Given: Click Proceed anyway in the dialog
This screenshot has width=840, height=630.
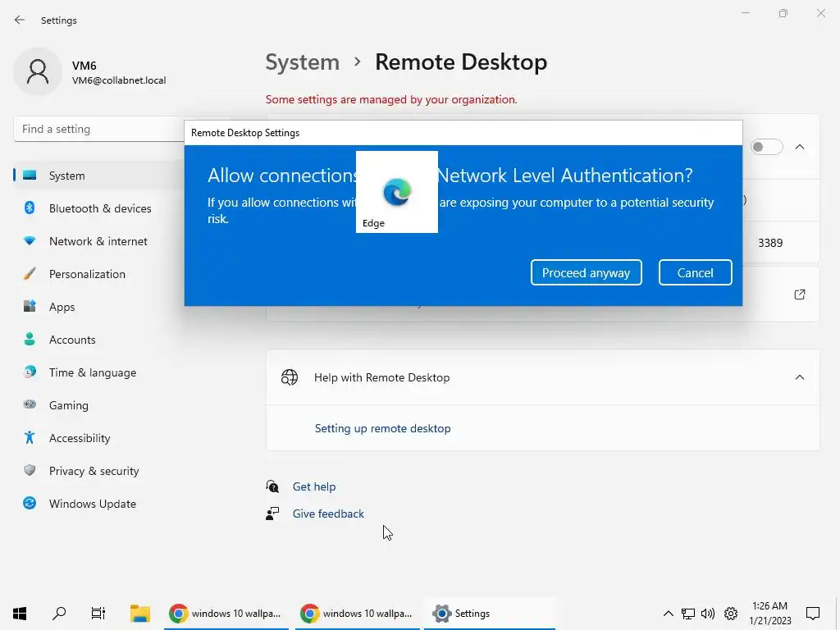Looking at the screenshot, I should click(586, 272).
